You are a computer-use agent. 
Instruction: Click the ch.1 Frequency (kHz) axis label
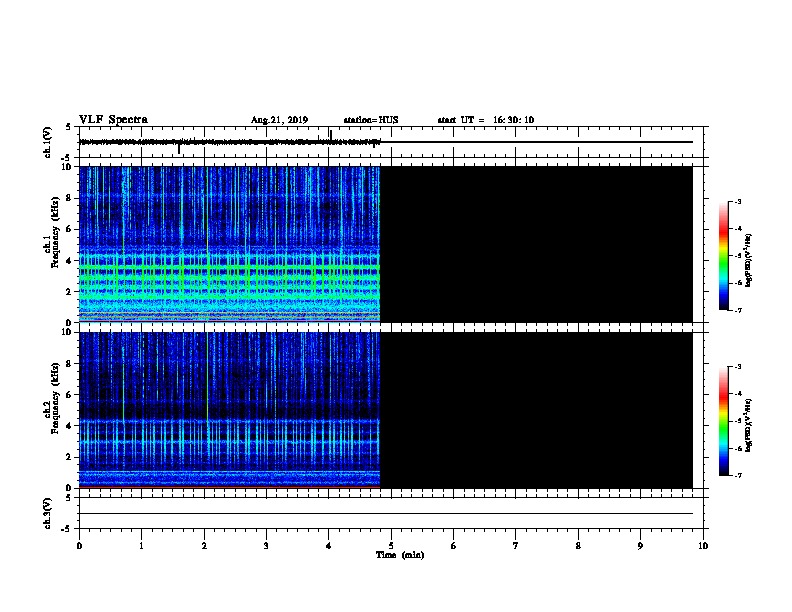tap(51, 233)
